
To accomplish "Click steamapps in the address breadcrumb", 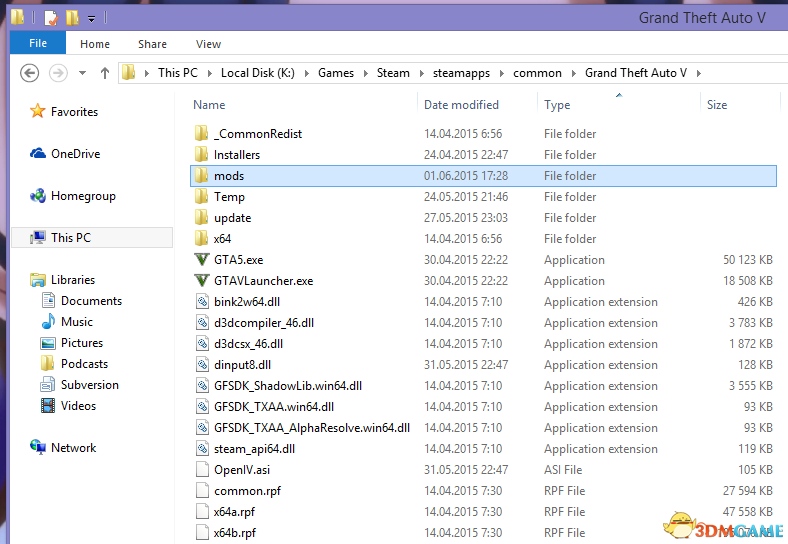I will click(461, 73).
